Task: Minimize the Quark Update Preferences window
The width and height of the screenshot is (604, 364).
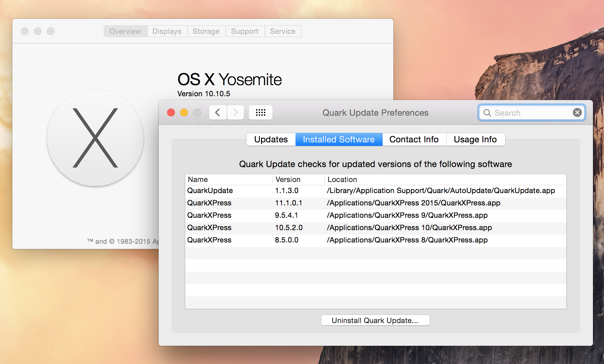Action: click(x=184, y=112)
